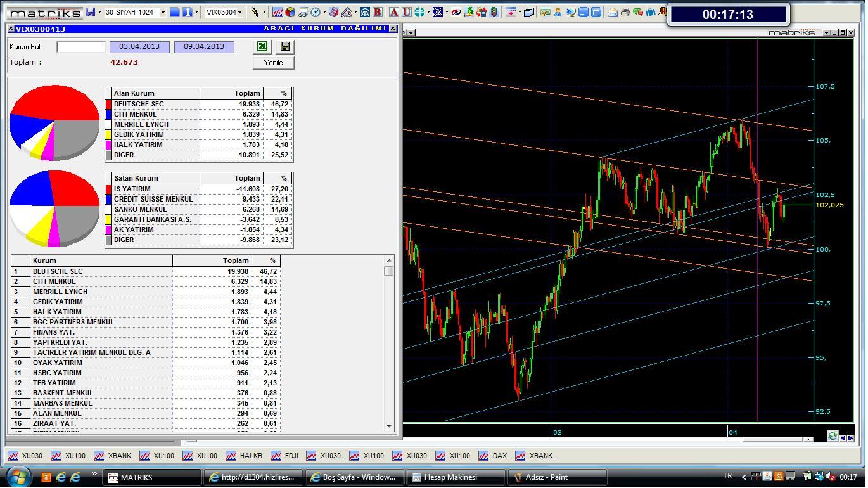Click the blue X grid toolbar icon
The height and width of the screenshot is (488, 868).
pos(438,12)
